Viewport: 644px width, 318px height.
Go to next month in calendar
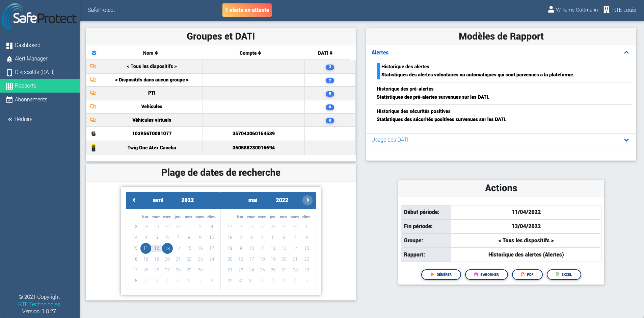click(x=307, y=200)
